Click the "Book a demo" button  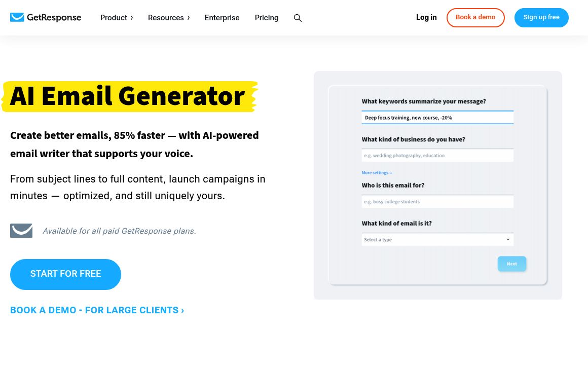(475, 17)
